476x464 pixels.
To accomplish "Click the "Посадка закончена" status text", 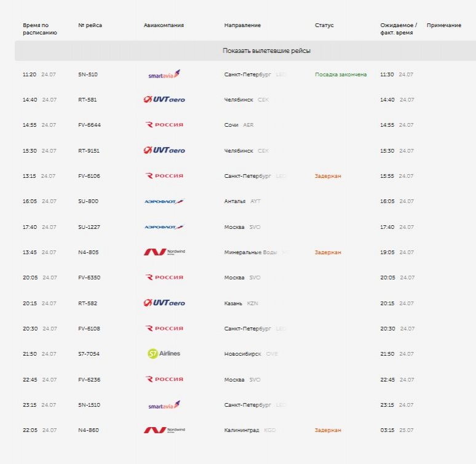I will [x=341, y=74].
